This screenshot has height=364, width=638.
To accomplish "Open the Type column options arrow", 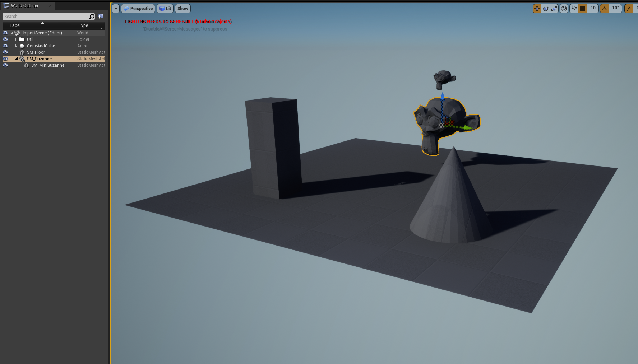I will pyautogui.click(x=102, y=28).
